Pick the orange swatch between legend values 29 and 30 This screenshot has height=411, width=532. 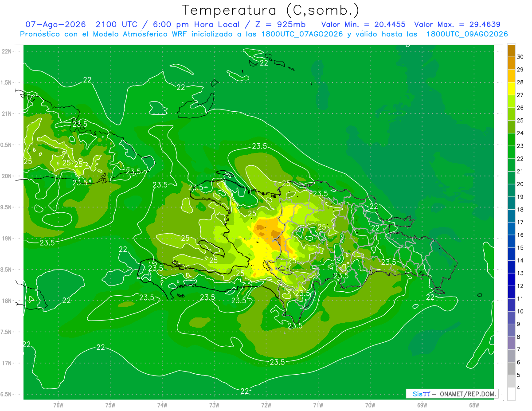pos(511,63)
